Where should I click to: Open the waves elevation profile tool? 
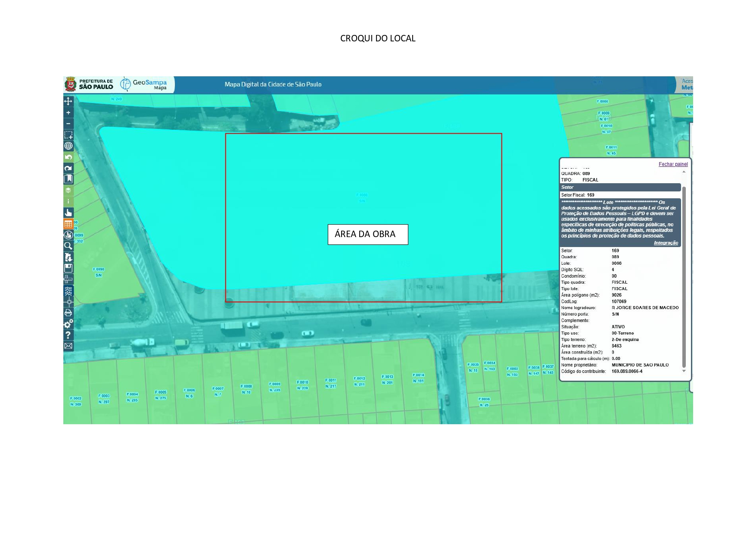68,291
